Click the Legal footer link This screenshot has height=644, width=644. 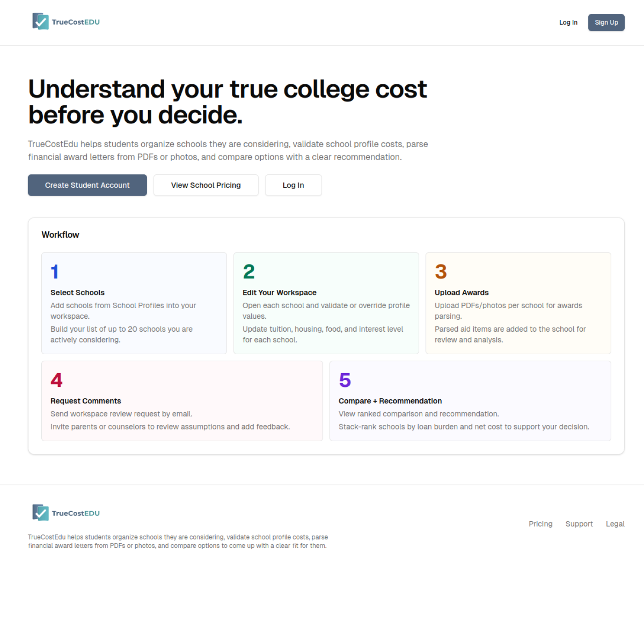point(615,523)
